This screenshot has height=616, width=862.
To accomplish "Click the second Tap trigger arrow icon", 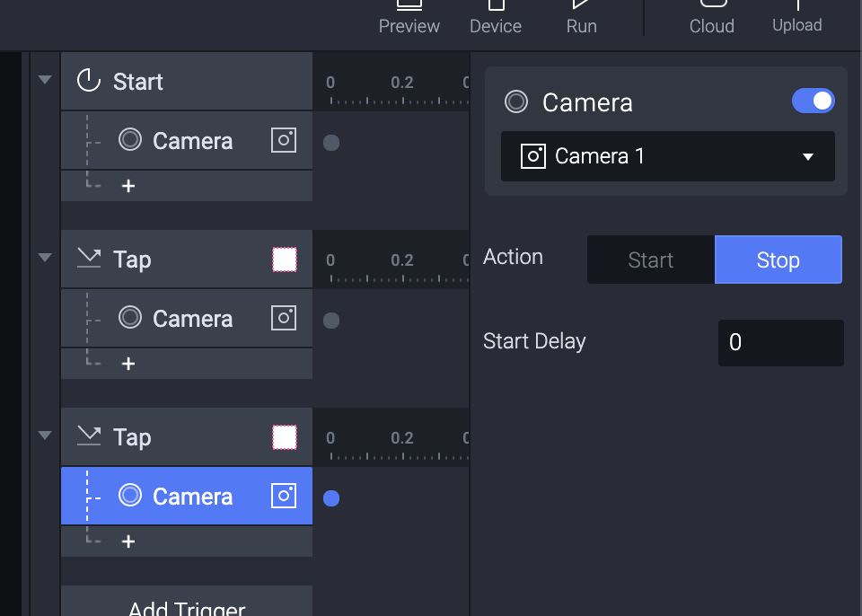I will point(88,437).
